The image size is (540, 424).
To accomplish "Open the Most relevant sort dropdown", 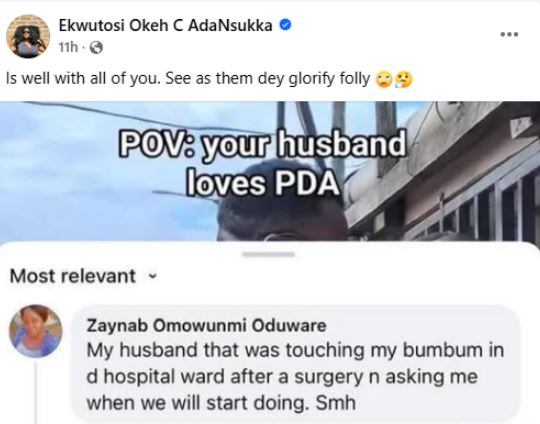I will [x=84, y=276].
